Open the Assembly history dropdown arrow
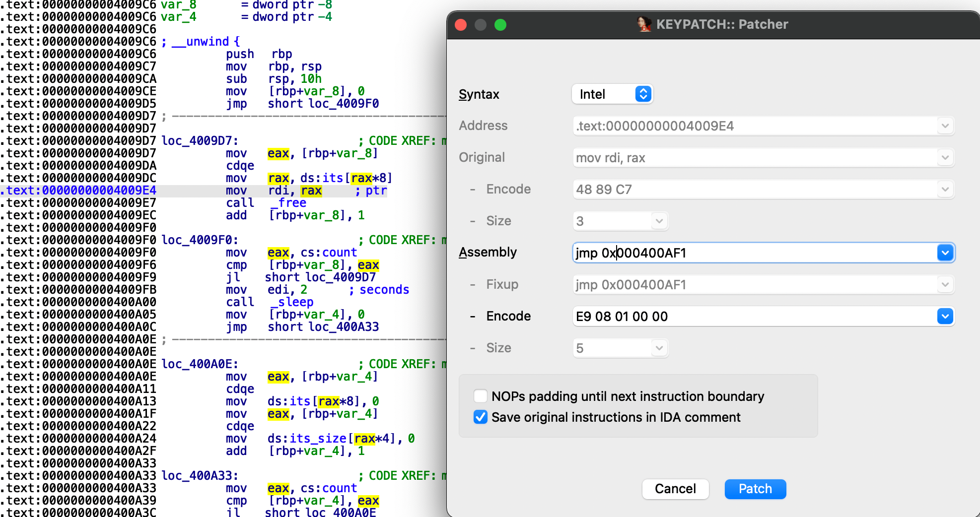 (x=945, y=253)
